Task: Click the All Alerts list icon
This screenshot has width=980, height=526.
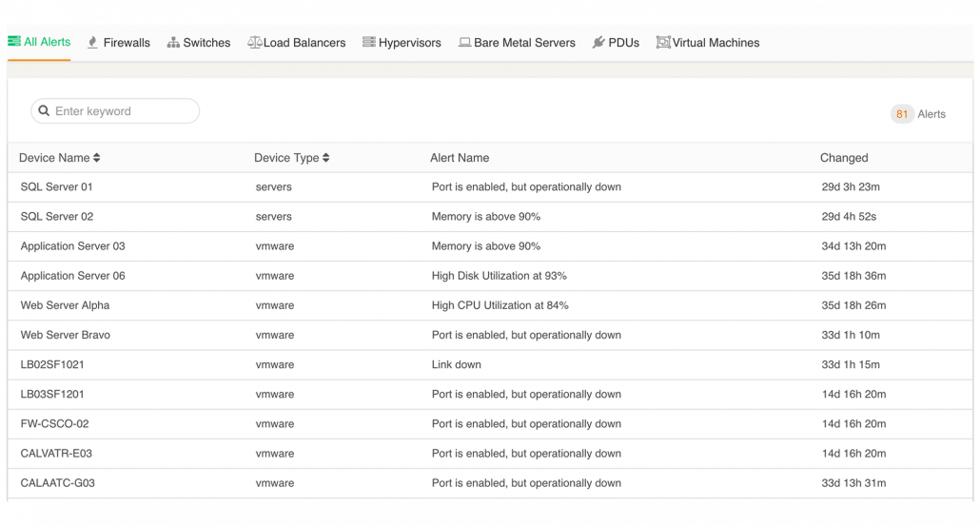Action: pyautogui.click(x=13, y=41)
